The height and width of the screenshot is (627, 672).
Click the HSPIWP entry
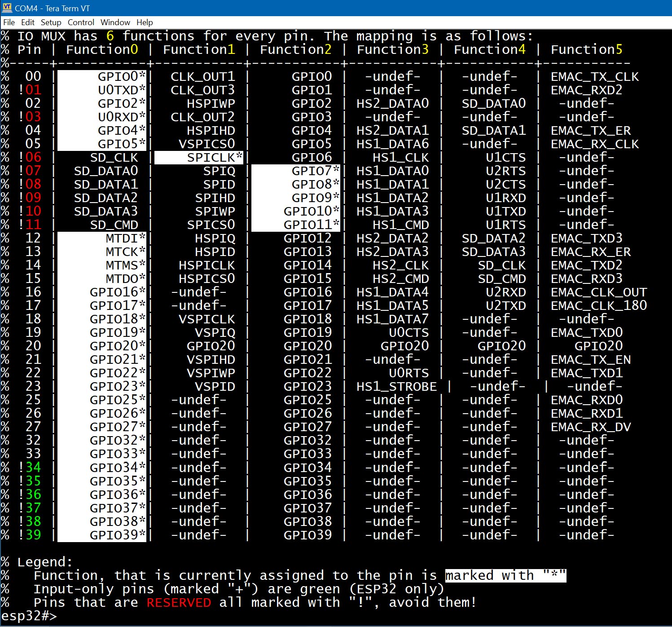tap(211, 104)
